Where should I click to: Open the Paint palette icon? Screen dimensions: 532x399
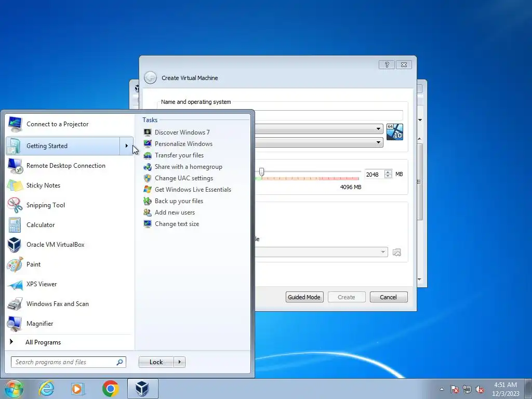[x=15, y=264]
